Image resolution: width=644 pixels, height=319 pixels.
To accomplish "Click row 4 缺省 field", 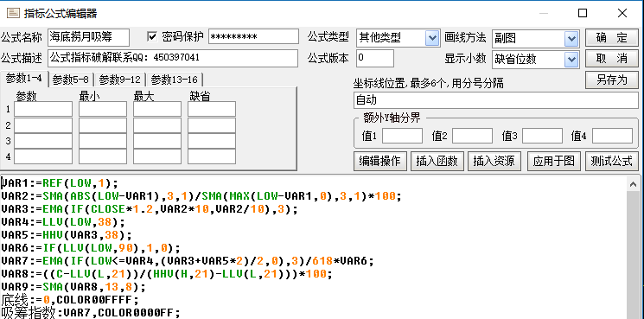I will pos(212,156).
